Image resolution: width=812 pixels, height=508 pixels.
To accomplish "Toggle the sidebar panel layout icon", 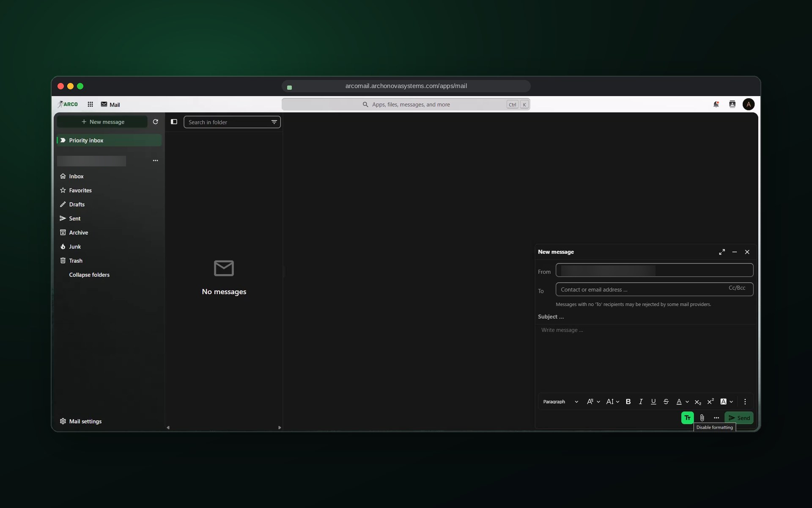I will click(x=174, y=122).
